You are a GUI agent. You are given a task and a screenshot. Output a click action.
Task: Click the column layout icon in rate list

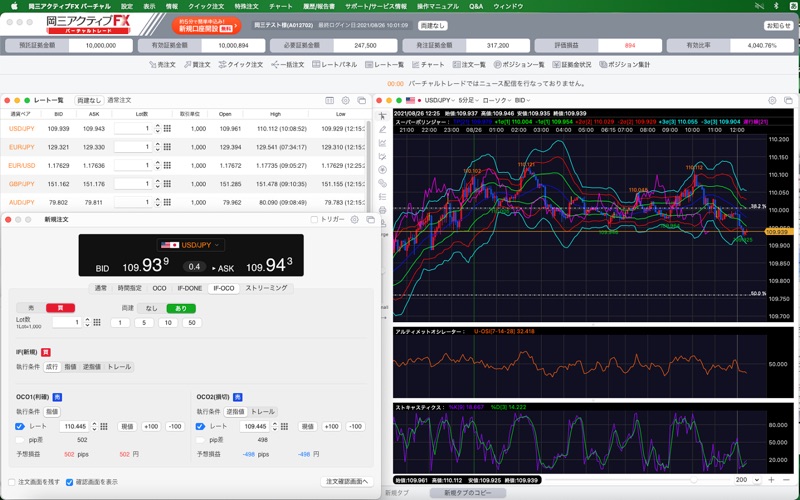click(x=330, y=100)
